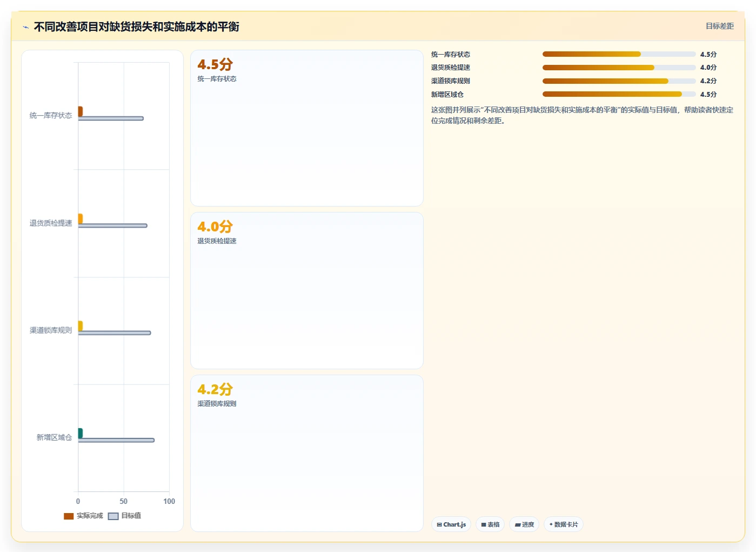Image resolution: width=756 pixels, height=552 pixels.
Task: Click the 渠道锁库规则 chart axis label
Action: [51, 330]
